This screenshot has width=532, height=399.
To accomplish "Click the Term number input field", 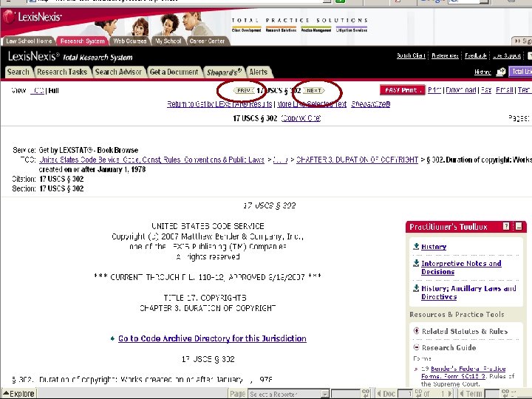I will coord(491,394).
